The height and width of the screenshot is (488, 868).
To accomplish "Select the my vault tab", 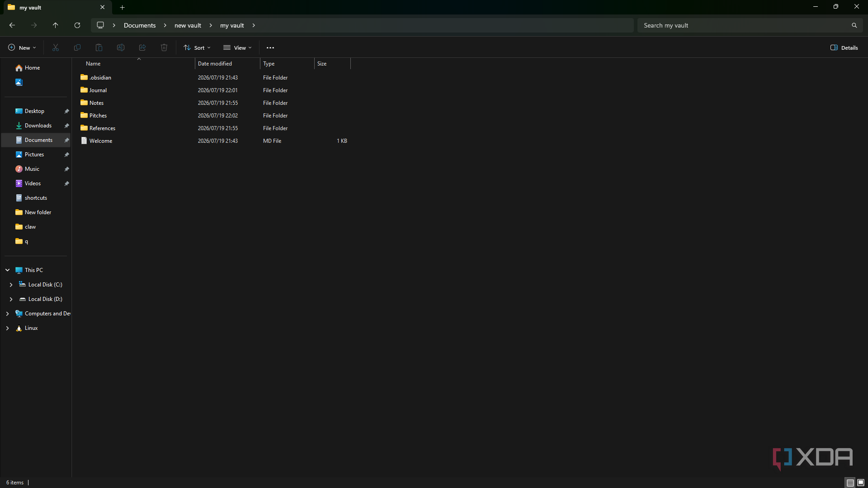I will 57,7.
